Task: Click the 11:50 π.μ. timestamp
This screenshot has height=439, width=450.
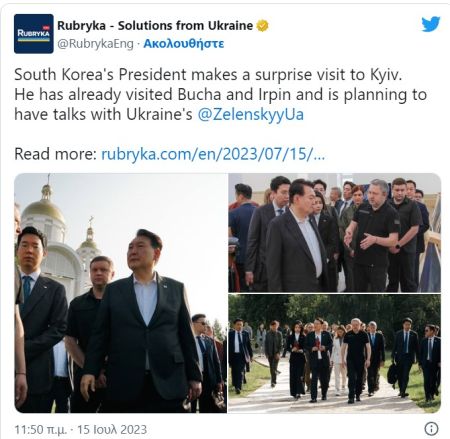Action: coord(40,429)
